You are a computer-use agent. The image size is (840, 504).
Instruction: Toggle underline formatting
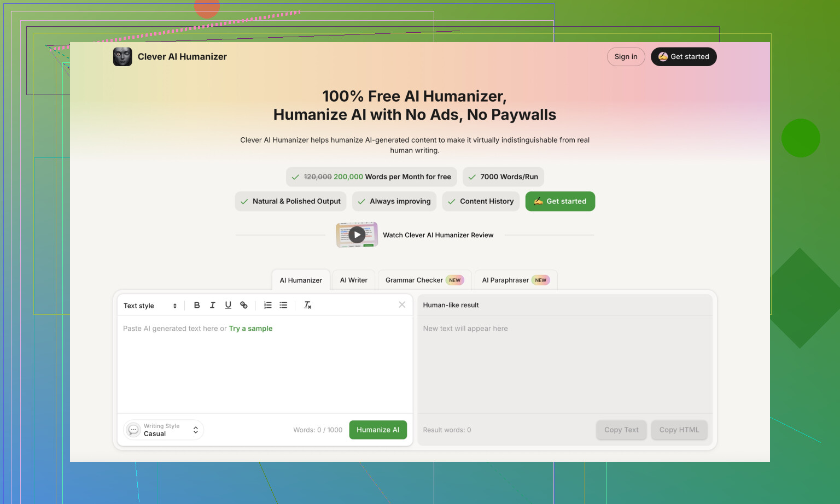click(x=228, y=306)
